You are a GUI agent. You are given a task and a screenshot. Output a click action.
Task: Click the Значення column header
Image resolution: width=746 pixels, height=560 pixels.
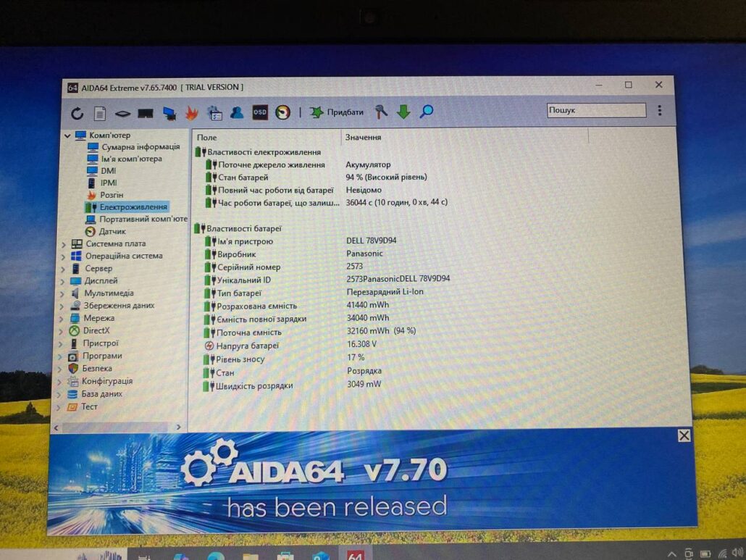(363, 137)
